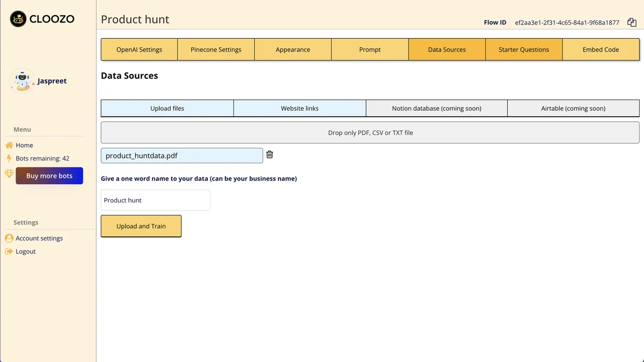Click the Logout link

point(26,251)
